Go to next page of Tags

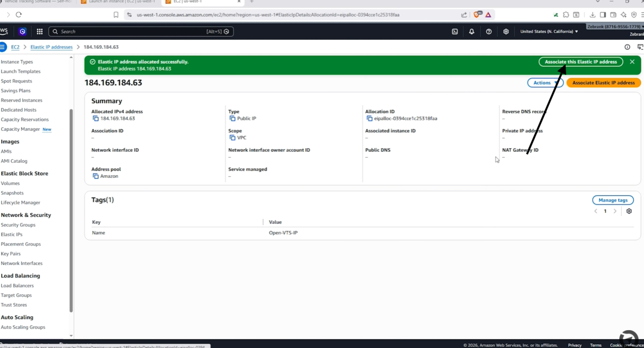tap(615, 211)
